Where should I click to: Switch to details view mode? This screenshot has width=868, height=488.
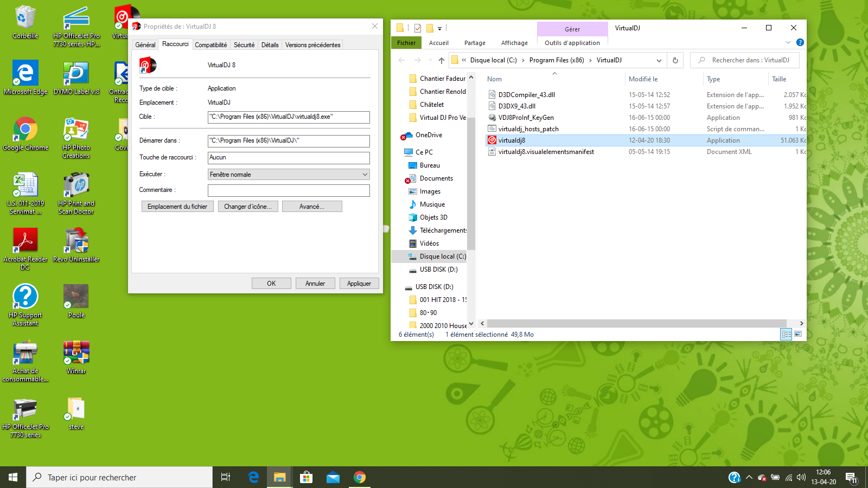[786, 334]
